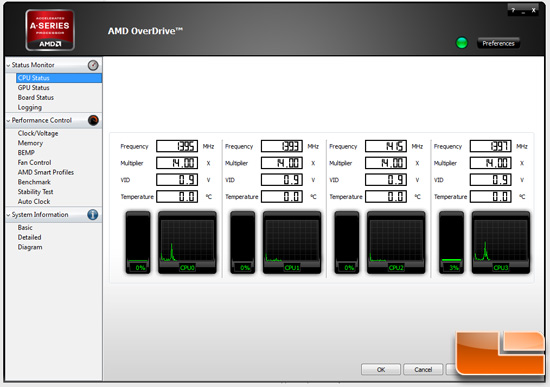Click the CPU1 temperature value field
The width and height of the screenshot is (550, 387).
tap(282, 196)
